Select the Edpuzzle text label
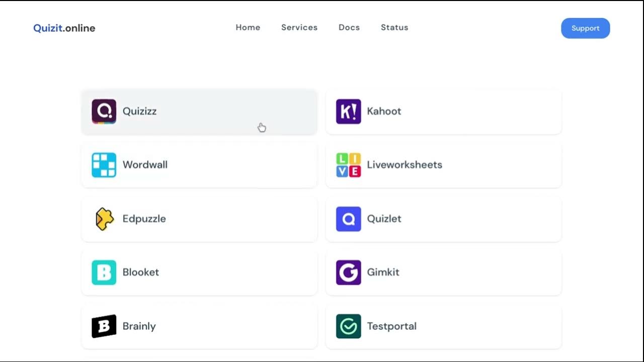 (144, 219)
